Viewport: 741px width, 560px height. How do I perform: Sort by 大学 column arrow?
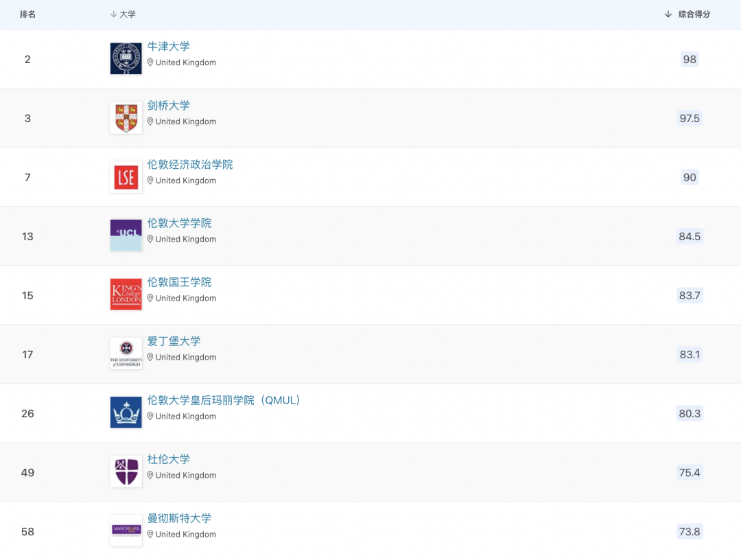pos(113,14)
